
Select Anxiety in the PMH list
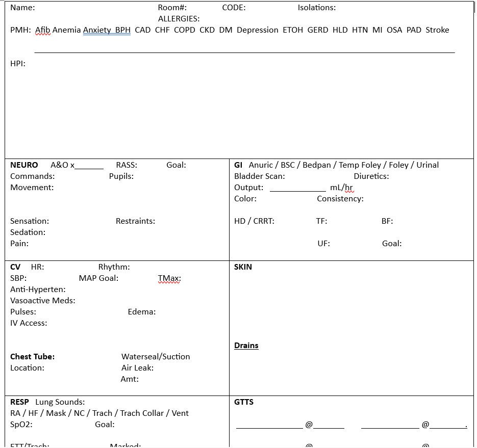pyautogui.click(x=97, y=30)
